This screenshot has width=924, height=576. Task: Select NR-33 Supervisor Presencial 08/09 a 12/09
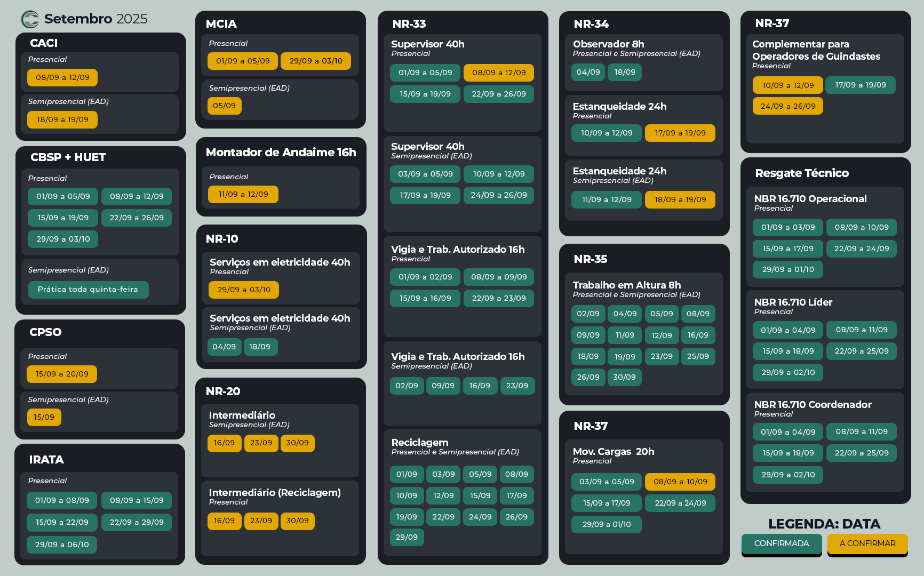[498, 73]
